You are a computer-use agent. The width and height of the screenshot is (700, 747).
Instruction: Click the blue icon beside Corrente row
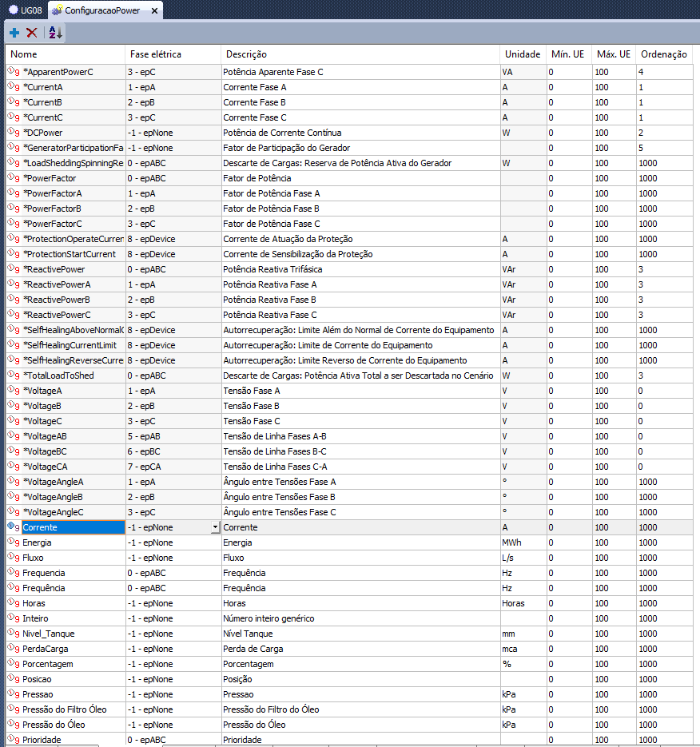pyautogui.click(x=14, y=527)
